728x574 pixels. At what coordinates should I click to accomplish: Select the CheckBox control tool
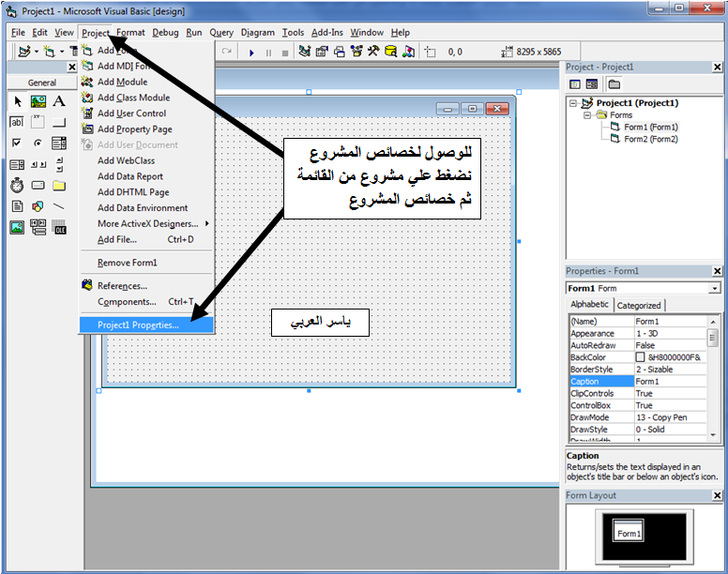(x=17, y=143)
